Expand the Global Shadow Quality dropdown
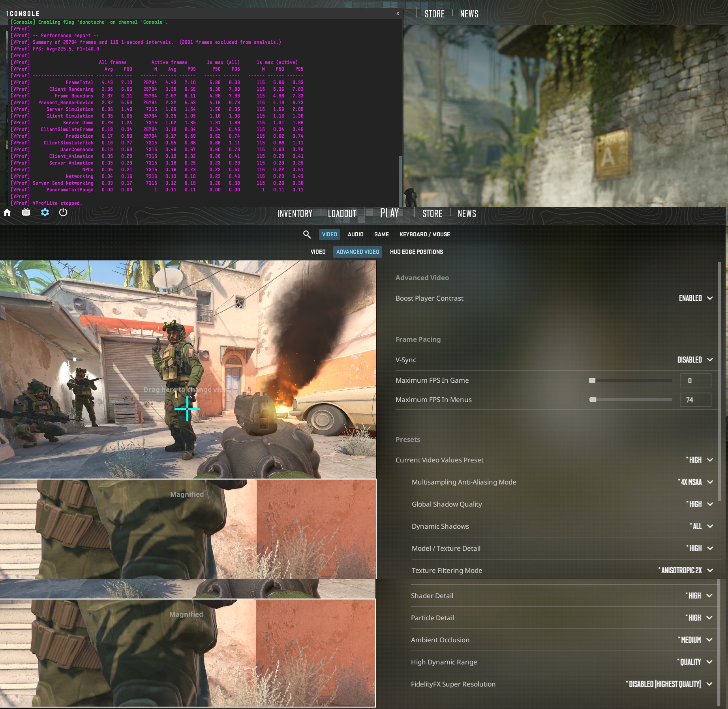The image size is (728, 709). [x=699, y=504]
